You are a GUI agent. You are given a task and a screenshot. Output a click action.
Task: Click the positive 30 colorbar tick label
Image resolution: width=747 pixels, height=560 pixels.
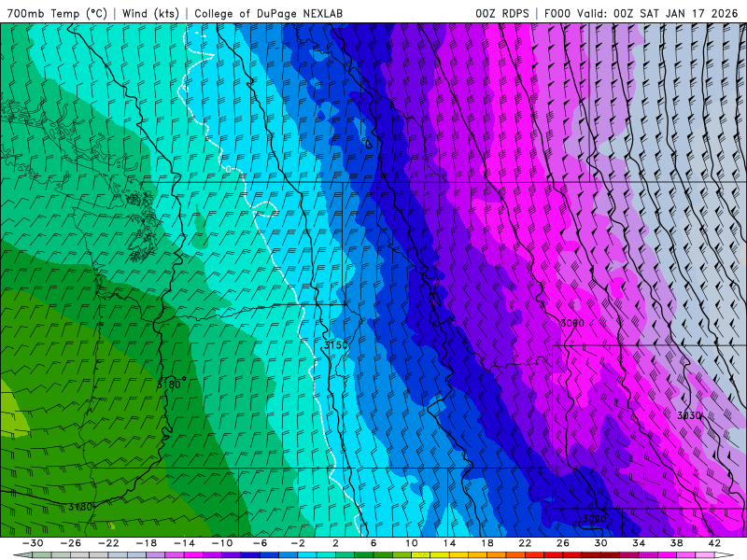pyautogui.click(x=600, y=543)
